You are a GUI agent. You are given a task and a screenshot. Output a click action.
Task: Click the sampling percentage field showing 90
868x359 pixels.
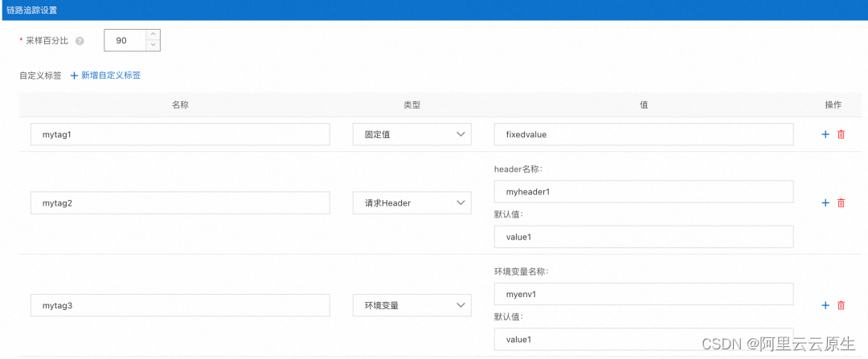point(125,40)
